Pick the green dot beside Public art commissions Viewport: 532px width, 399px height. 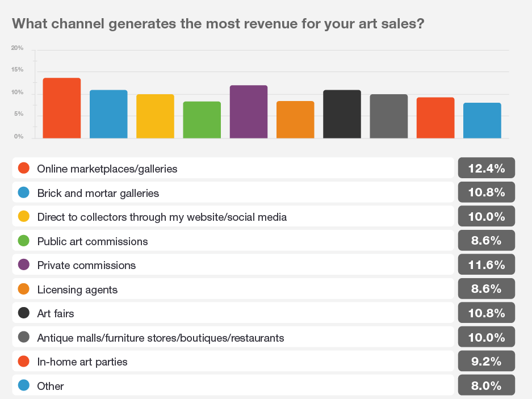click(x=24, y=241)
